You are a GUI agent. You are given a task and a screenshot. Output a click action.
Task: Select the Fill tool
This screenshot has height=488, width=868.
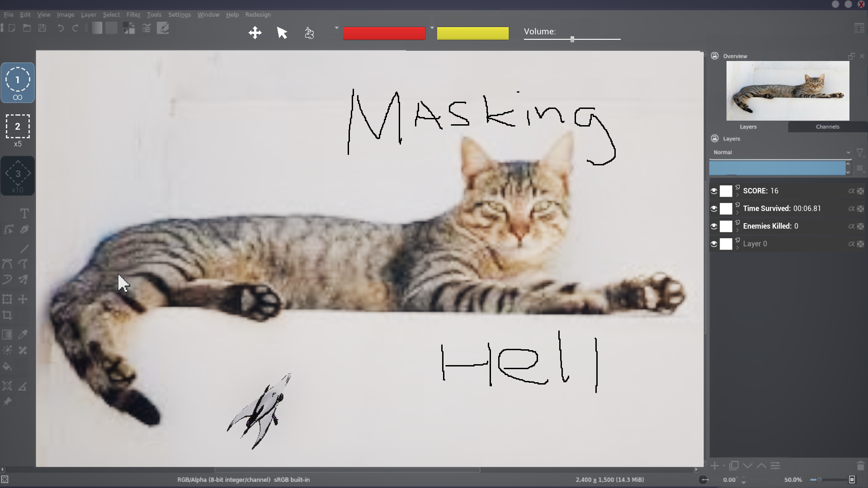(7, 366)
